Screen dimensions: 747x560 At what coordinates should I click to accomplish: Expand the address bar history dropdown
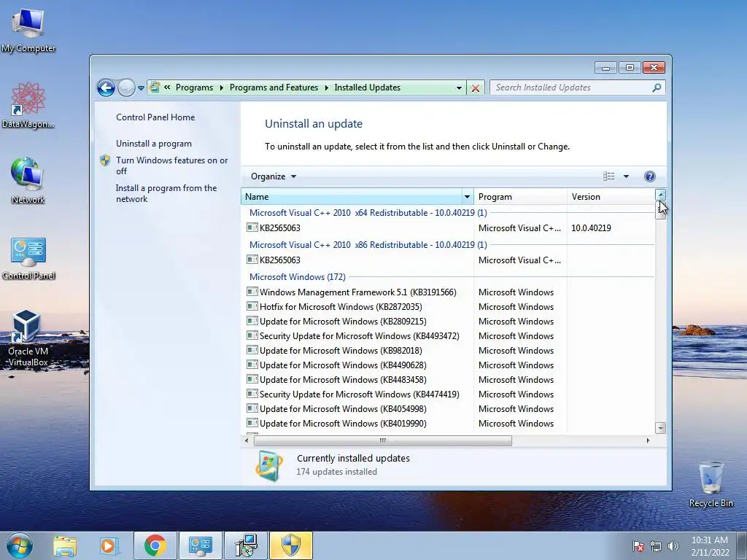coord(459,88)
